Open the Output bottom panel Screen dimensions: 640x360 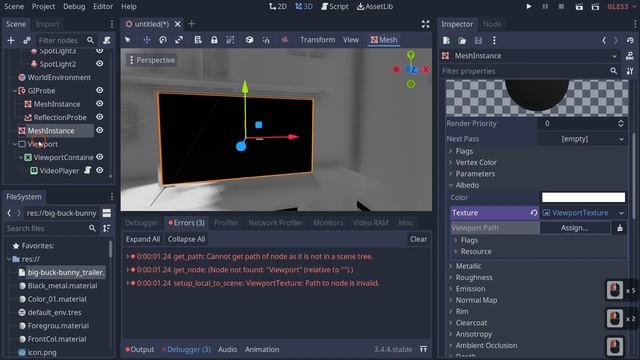pos(140,349)
